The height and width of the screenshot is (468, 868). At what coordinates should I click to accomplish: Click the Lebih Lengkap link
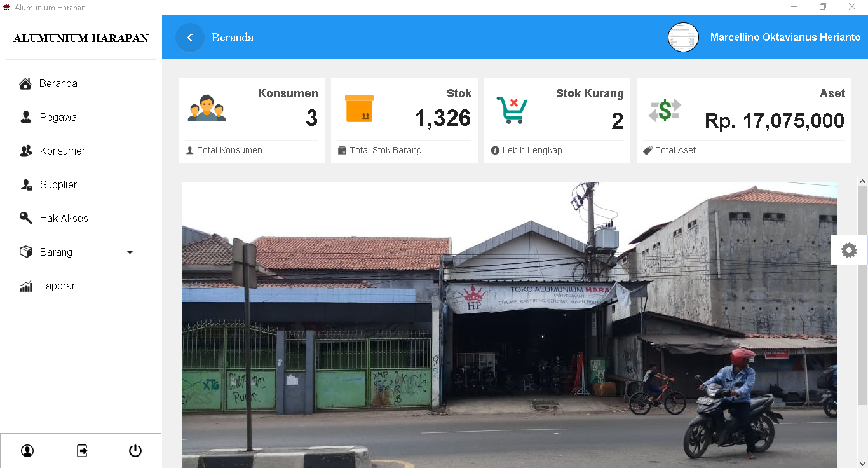click(x=532, y=151)
